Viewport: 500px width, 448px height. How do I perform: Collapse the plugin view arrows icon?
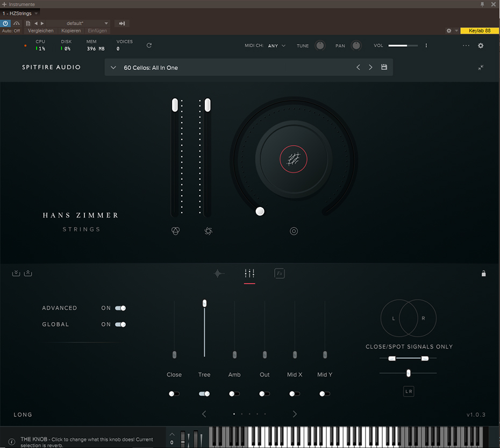coord(481,67)
